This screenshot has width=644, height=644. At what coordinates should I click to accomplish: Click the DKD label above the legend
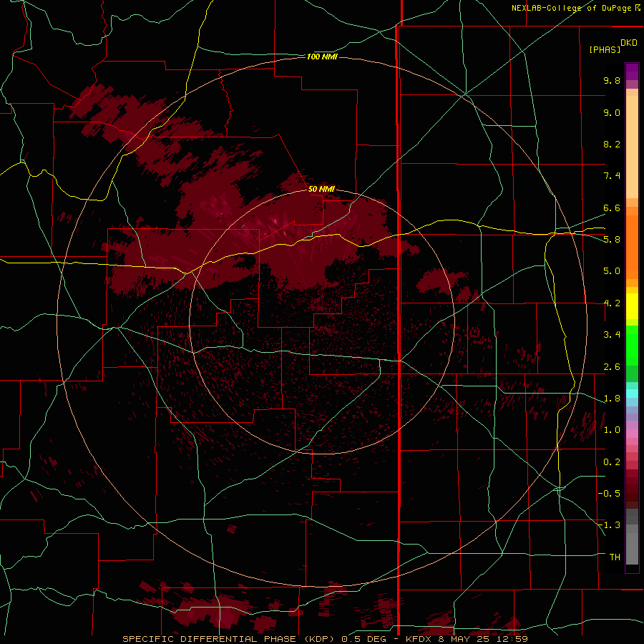coord(629,43)
